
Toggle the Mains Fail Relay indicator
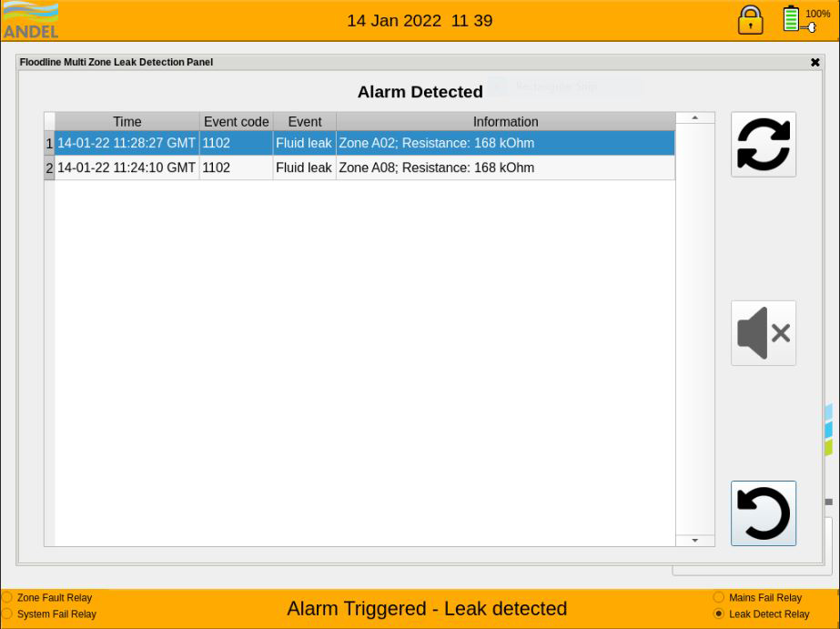719,598
